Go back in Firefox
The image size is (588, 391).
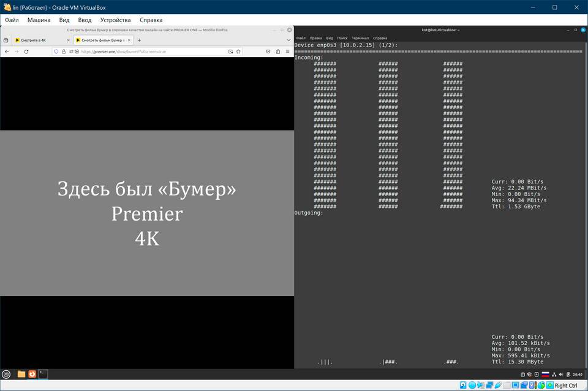7,51
